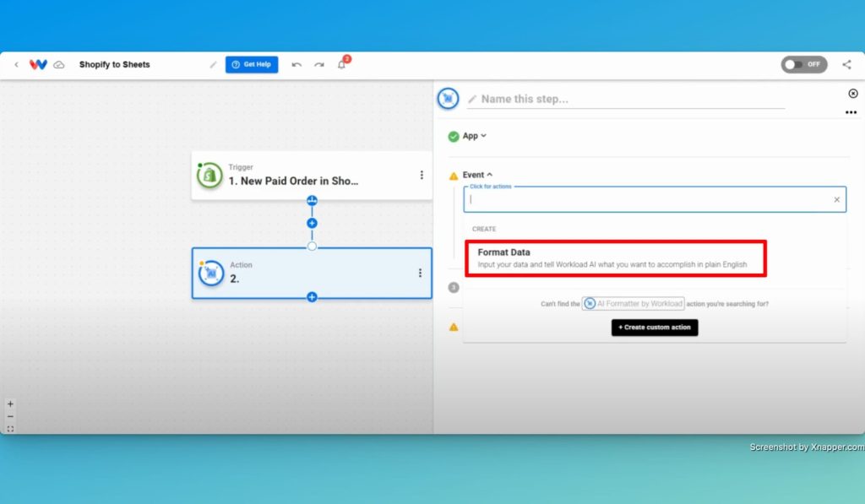
Task: Select the Shopify trigger step icon
Action: pos(209,176)
